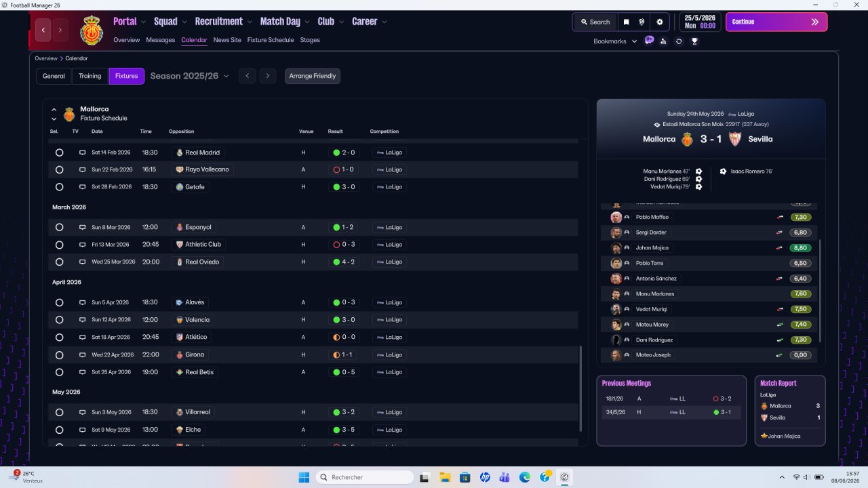The width and height of the screenshot is (868, 488).
Task: Open Windows Start menu
Action: 304,477
